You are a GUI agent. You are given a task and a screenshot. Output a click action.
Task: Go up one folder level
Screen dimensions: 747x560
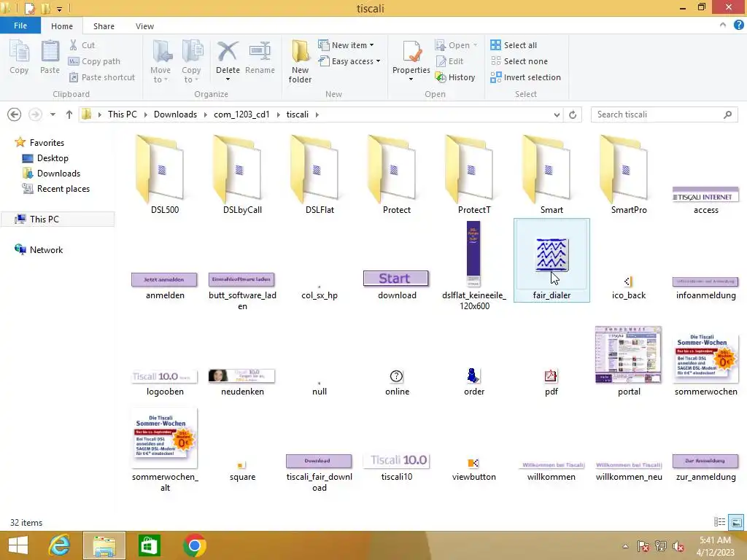(x=69, y=114)
